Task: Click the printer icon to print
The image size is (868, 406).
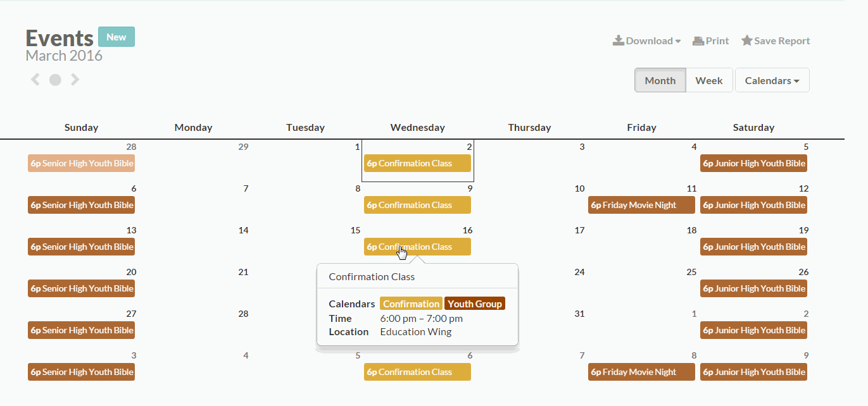Action: 698,40
